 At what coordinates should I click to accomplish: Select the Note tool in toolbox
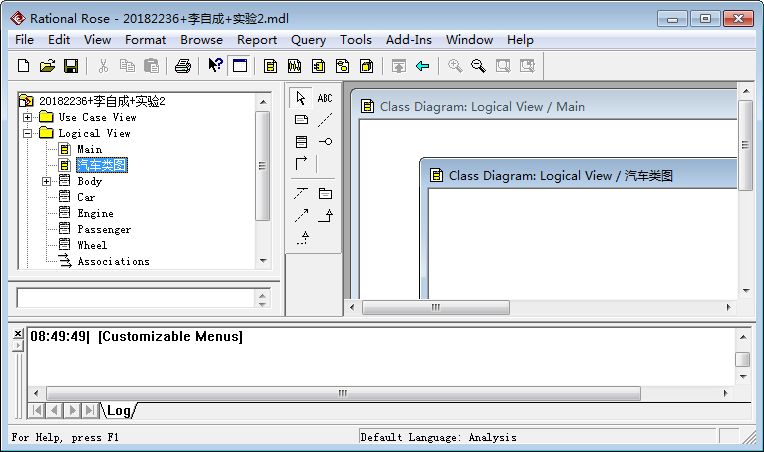(x=302, y=119)
